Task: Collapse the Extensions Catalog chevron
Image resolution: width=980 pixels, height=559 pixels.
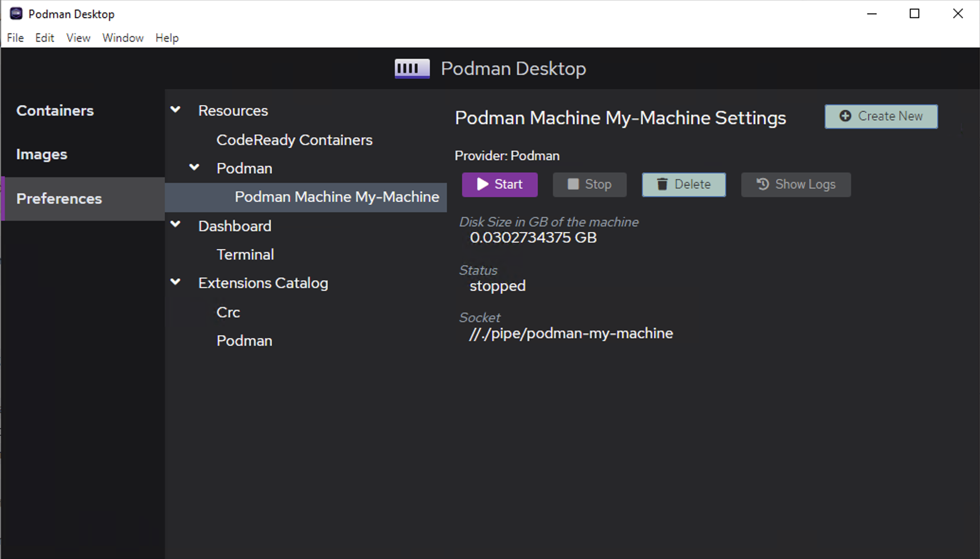Action: click(x=176, y=282)
